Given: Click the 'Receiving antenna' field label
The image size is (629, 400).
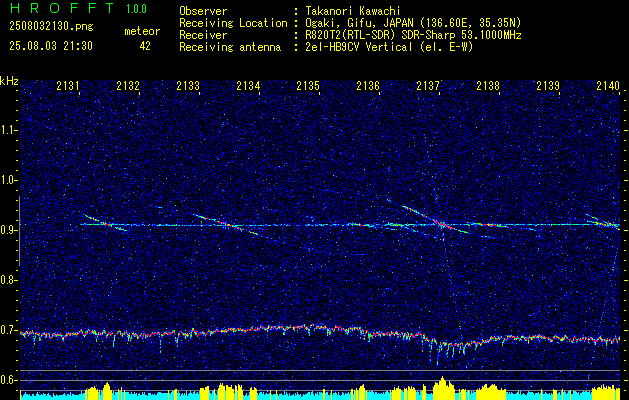Looking at the screenshot, I should (x=230, y=47).
